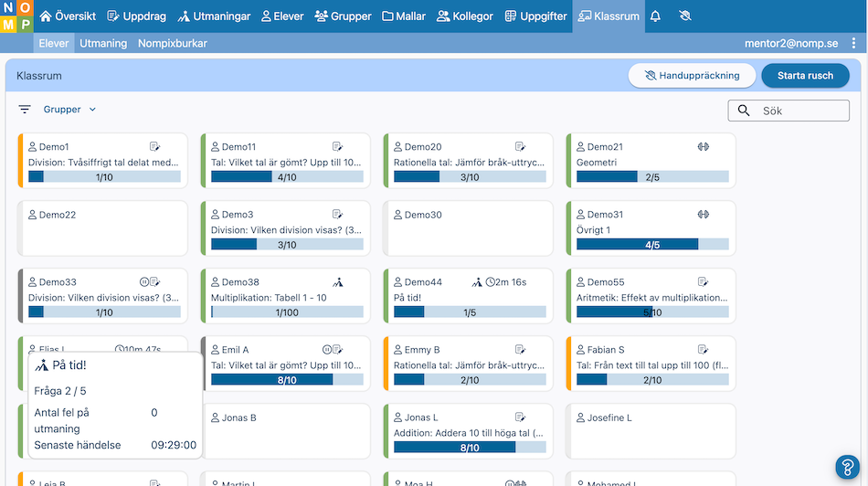Click Demo55 assignment icon
The image size is (868, 486).
point(703,281)
